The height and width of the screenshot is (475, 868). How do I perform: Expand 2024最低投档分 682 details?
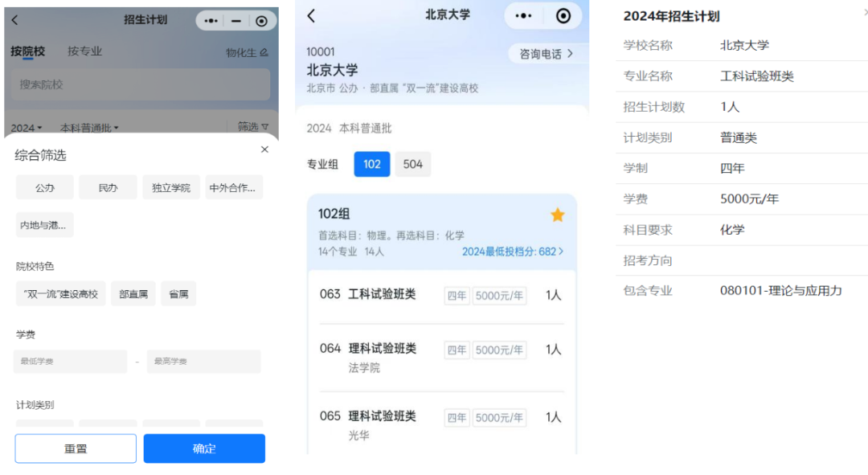pos(513,252)
